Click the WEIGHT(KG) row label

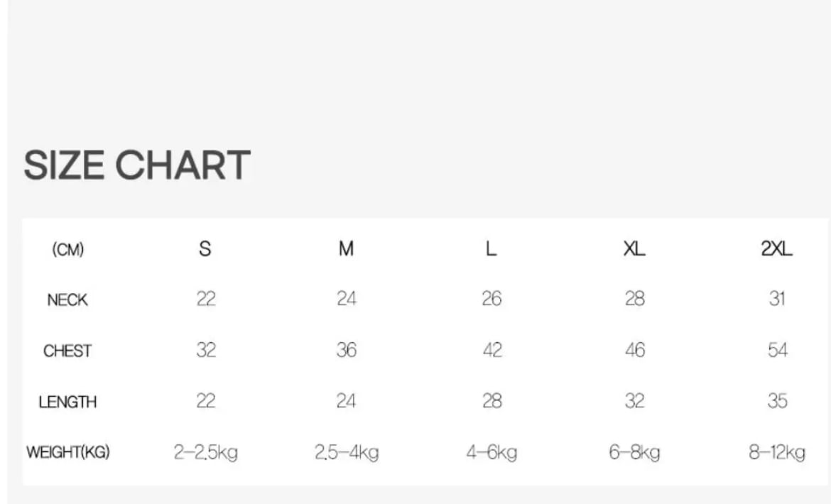pos(68,452)
